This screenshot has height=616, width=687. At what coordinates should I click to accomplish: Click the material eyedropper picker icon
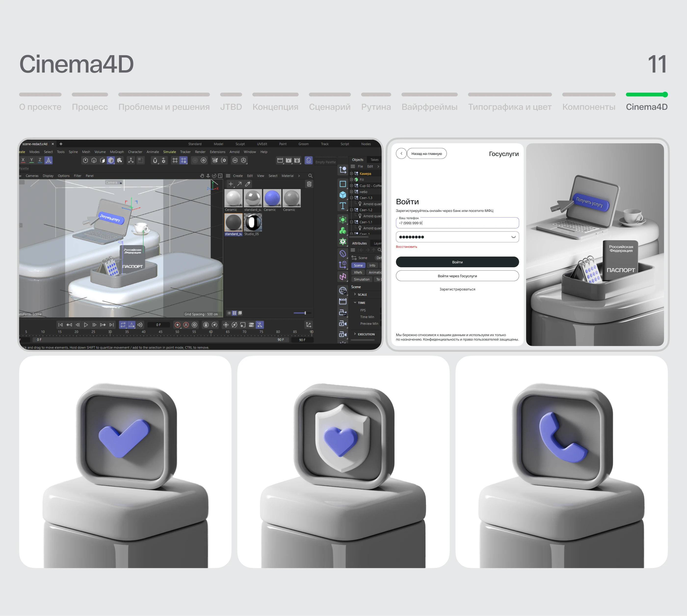pyautogui.click(x=248, y=184)
